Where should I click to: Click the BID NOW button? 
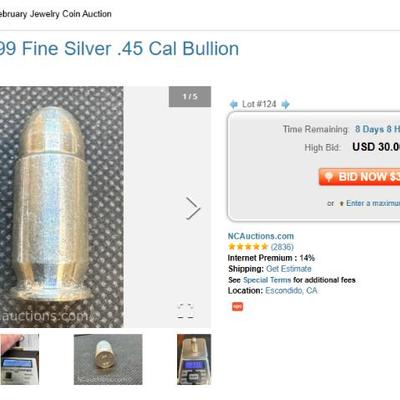[359, 177]
